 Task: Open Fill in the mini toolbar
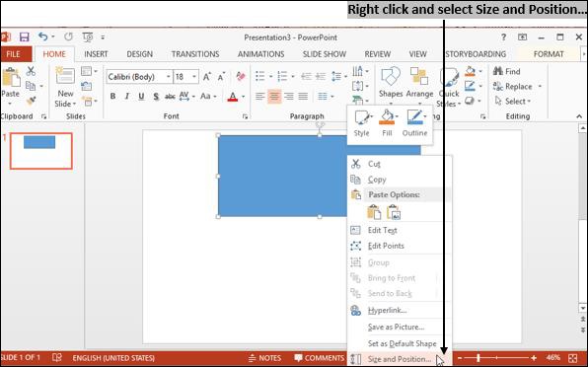pyautogui.click(x=387, y=123)
